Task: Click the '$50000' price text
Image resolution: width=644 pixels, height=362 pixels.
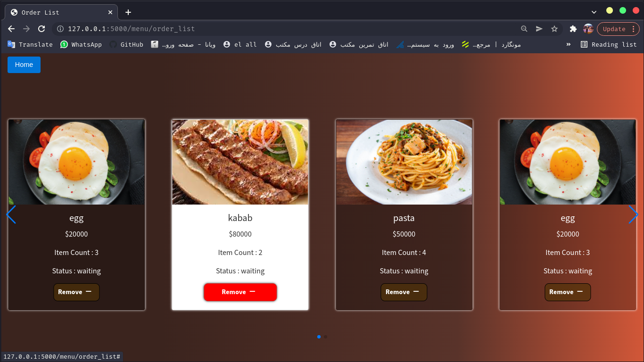Action: (404, 234)
